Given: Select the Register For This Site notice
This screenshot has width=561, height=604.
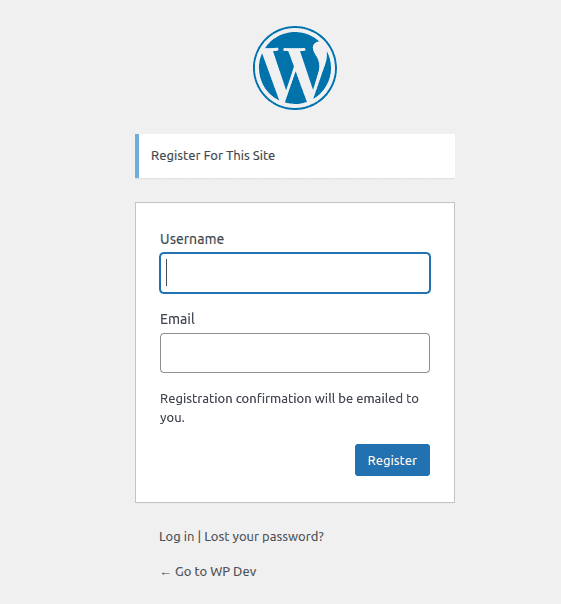Looking at the screenshot, I should click(x=295, y=156).
